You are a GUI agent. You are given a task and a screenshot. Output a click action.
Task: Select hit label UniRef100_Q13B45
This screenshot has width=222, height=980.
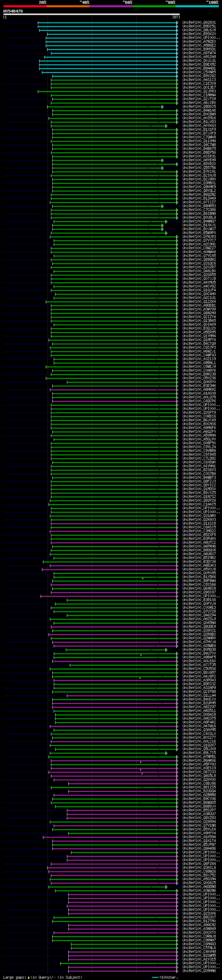tap(199, 321)
